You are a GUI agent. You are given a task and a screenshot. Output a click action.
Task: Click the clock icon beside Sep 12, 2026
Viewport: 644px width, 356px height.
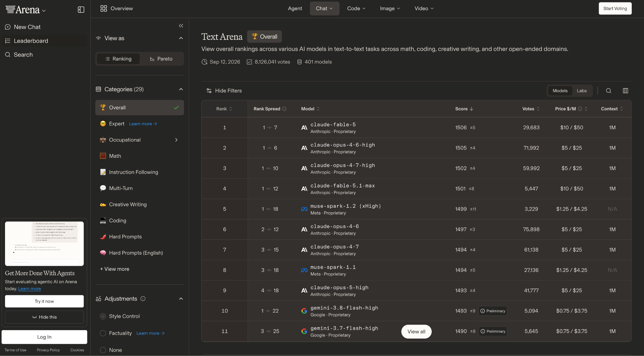tap(204, 62)
